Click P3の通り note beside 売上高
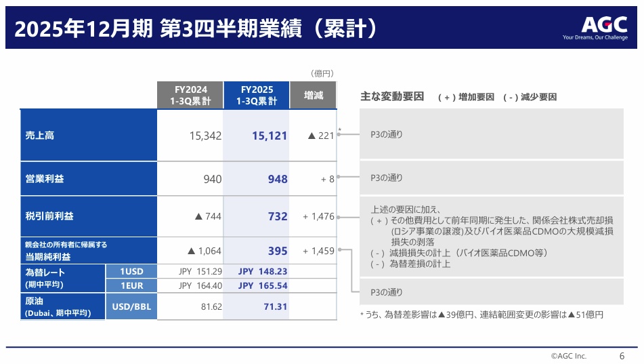Screen dimensions: 644x364 tap(387, 134)
